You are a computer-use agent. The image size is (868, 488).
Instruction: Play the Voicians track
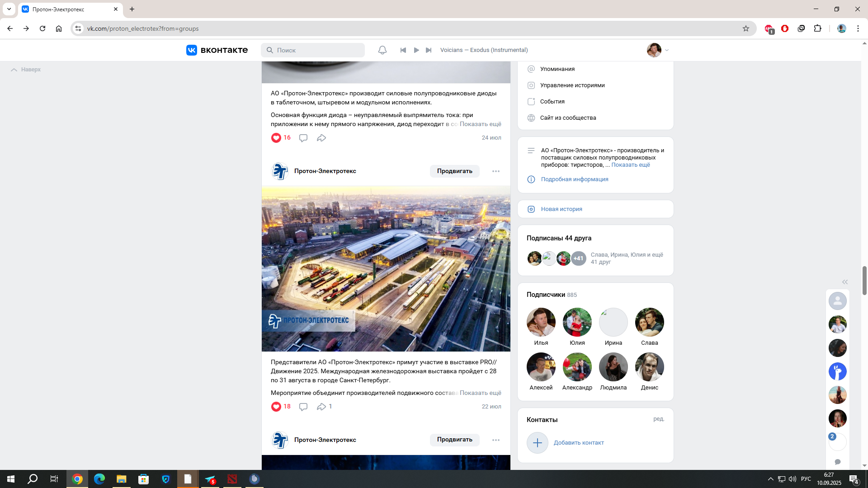(416, 50)
